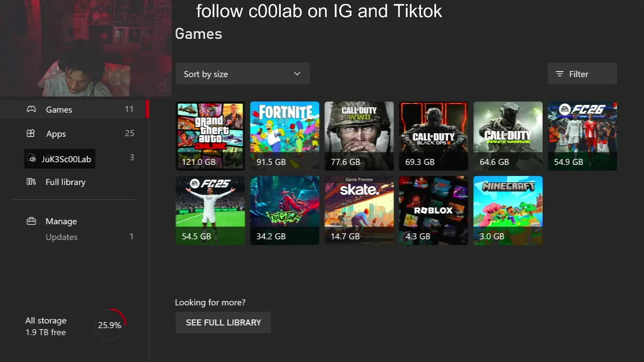
Task: Click the 25.9% storage usage ring
Action: (110, 325)
